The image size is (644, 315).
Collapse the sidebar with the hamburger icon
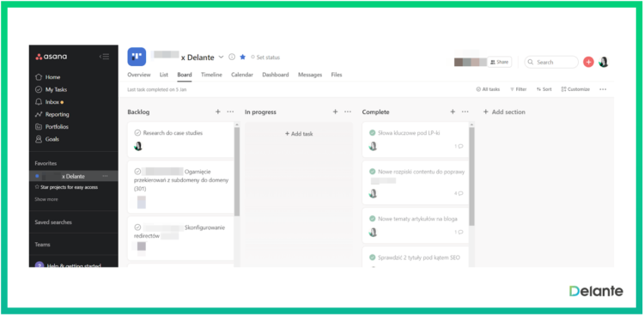(104, 57)
